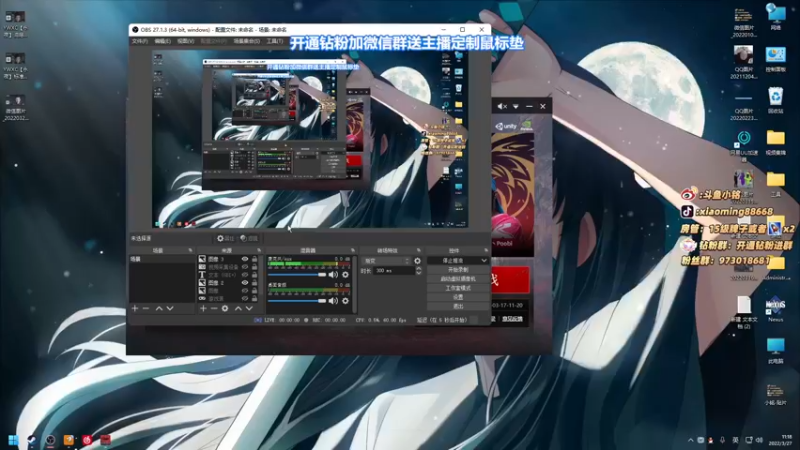Open the Scene Collection menu in OBS
Viewport: 800px width, 450px height.
click(x=246, y=41)
